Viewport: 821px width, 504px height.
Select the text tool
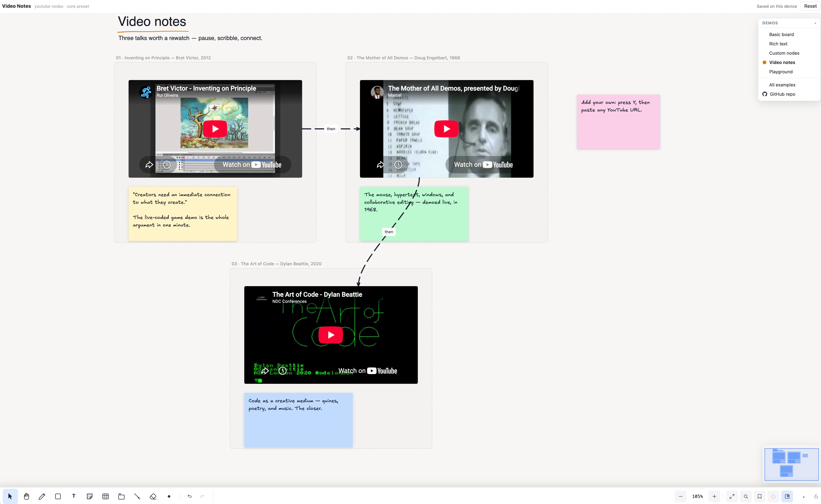pyautogui.click(x=74, y=496)
